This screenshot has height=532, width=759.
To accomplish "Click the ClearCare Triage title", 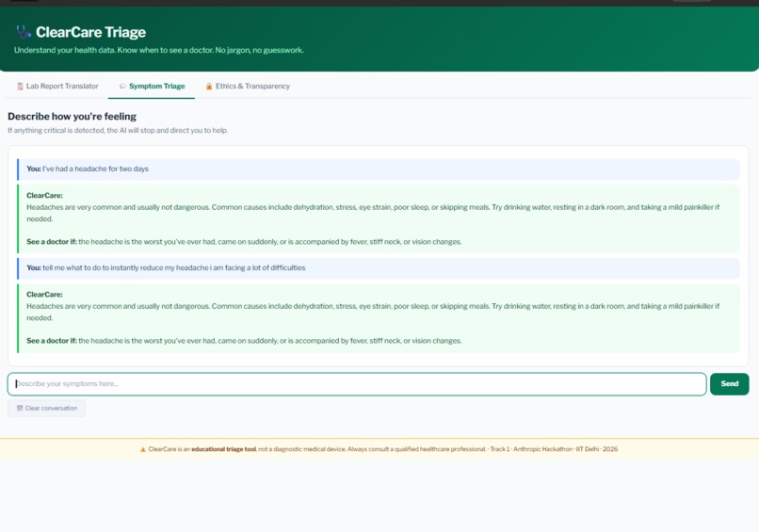I will [x=90, y=32].
